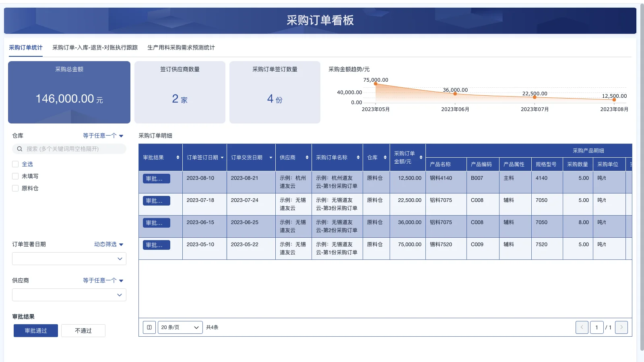Click the sort control on 供应商 column
Screen dimensions: 644x362
[306, 158]
